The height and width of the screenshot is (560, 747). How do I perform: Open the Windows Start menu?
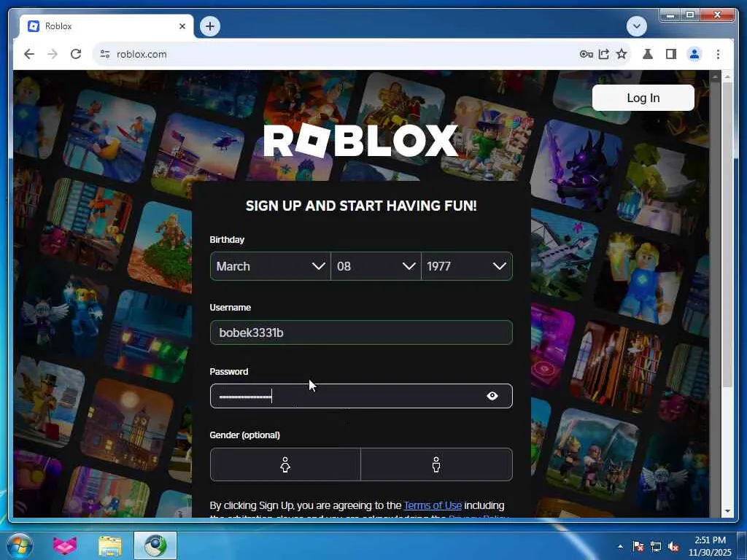pyautogui.click(x=20, y=545)
